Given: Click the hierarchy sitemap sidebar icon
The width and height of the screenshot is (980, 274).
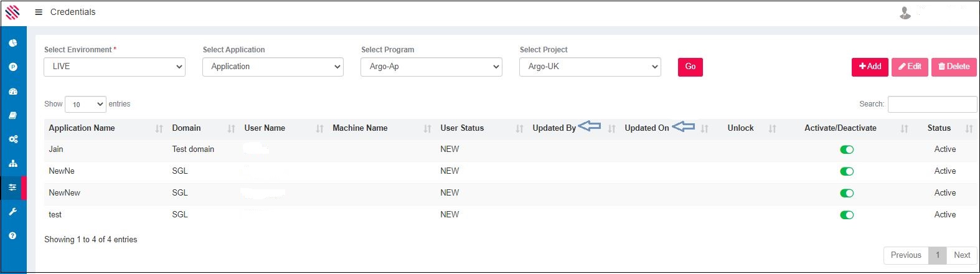Looking at the screenshot, I should (x=13, y=164).
